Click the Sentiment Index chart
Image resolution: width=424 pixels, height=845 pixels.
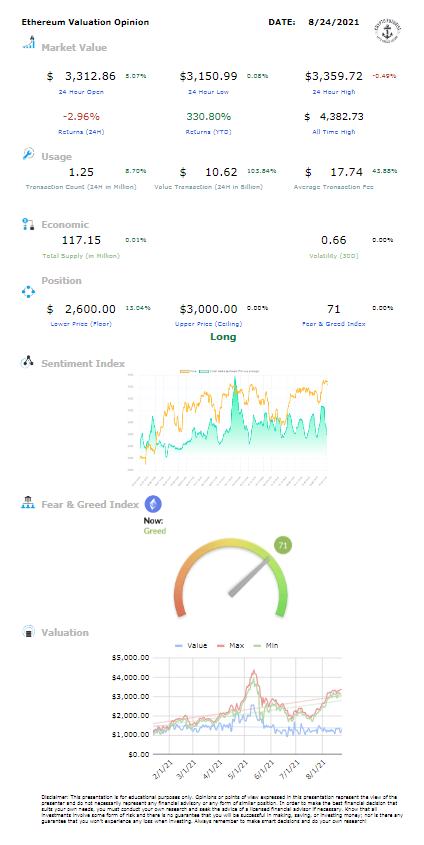(x=234, y=424)
